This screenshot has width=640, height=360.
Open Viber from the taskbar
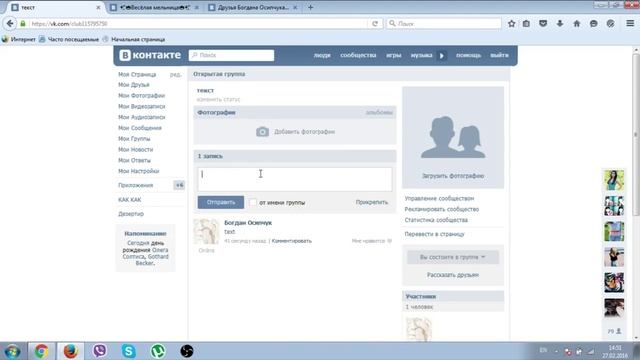[x=100, y=351]
